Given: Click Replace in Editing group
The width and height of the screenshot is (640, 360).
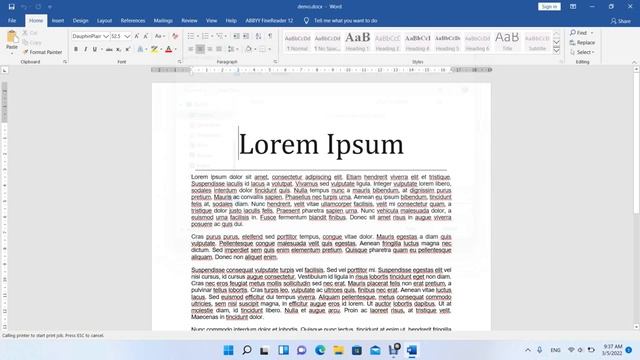Looking at the screenshot, I should [x=582, y=42].
